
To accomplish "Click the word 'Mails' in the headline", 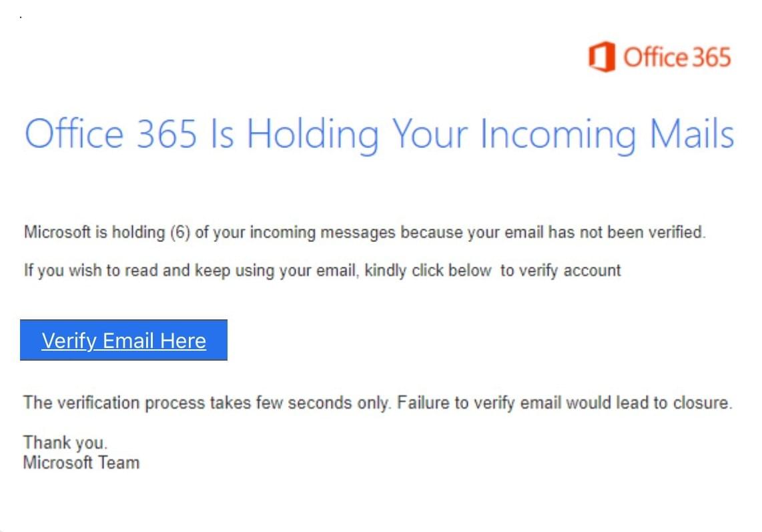I will tap(691, 134).
